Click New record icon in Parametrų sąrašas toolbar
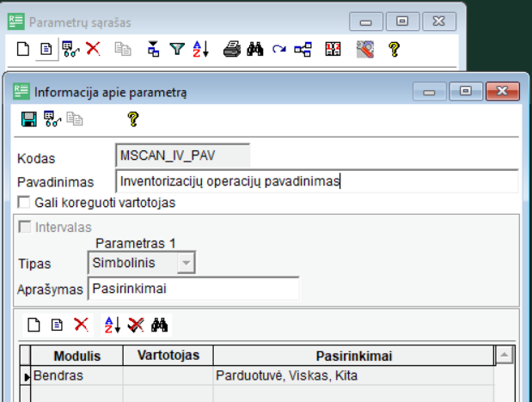The width and height of the screenshot is (532, 402). (x=23, y=49)
